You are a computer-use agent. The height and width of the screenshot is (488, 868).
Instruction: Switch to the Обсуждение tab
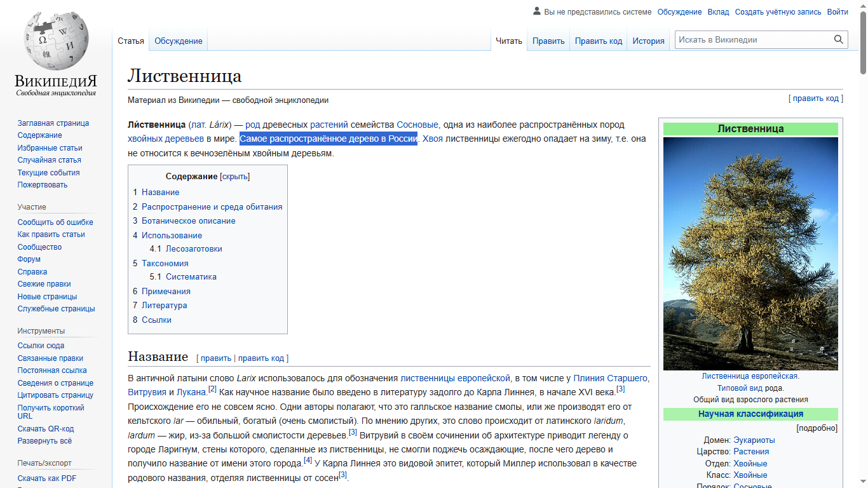[x=178, y=41]
